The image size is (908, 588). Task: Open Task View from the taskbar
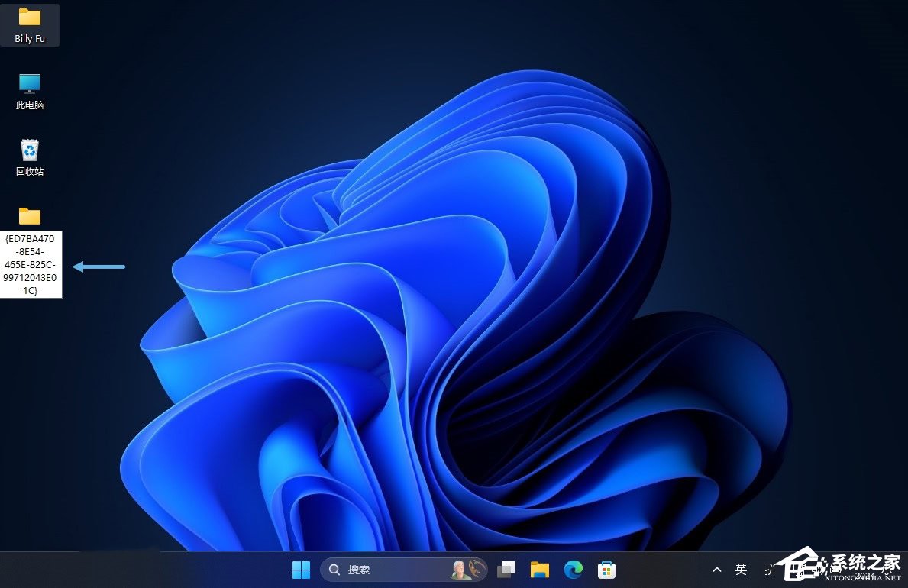(506, 570)
